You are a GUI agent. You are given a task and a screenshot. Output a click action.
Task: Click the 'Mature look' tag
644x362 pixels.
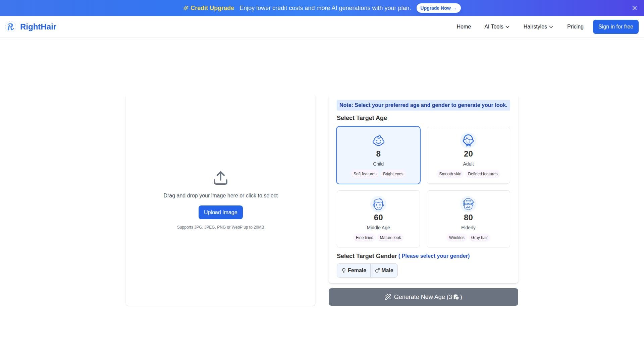pyautogui.click(x=390, y=238)
